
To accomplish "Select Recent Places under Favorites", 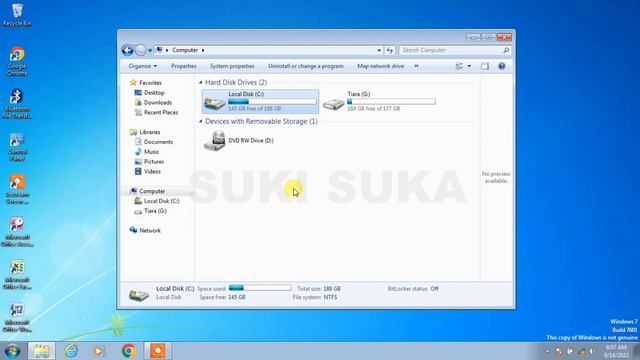I will point(161,113).
